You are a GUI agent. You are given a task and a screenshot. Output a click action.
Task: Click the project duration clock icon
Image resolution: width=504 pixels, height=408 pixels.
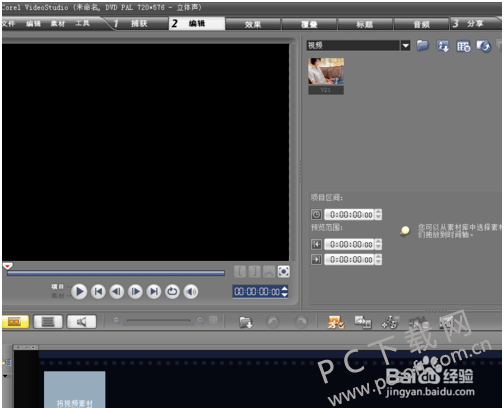[316, 214]
